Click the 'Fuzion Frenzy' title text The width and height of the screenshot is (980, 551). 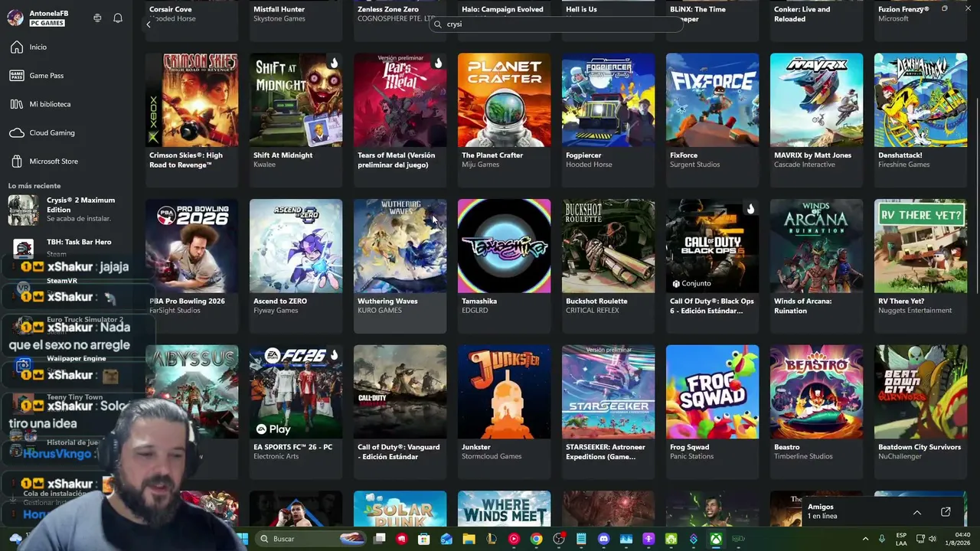coord(903,10)
